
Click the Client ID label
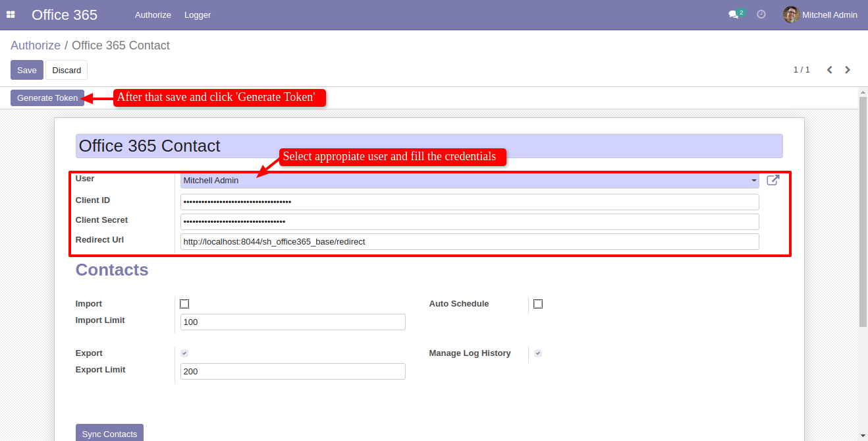coord(93,200)
